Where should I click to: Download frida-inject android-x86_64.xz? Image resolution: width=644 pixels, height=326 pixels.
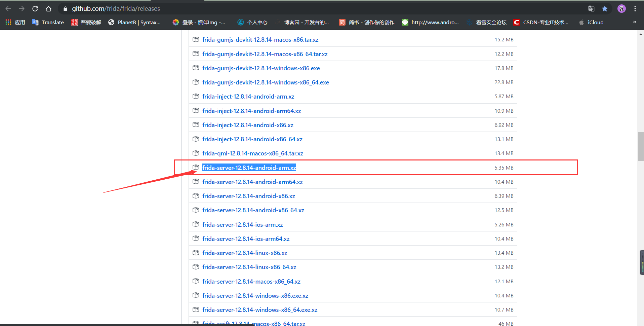(252, 139)
